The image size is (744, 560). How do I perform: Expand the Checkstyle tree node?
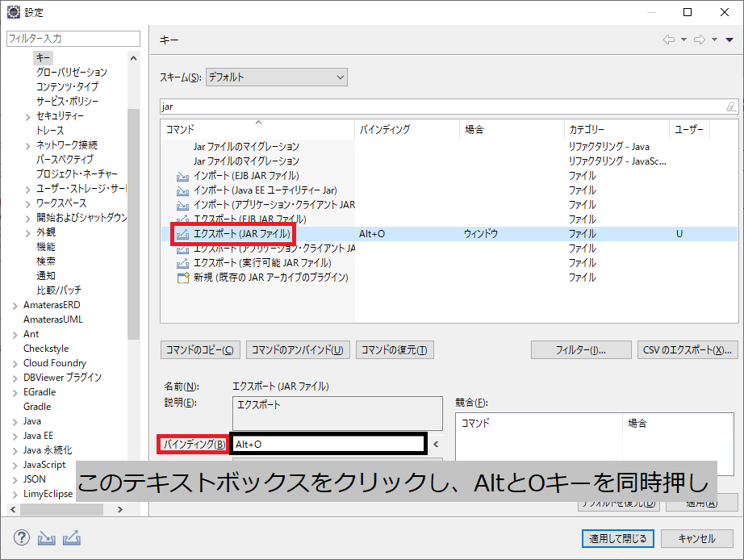tap(15, 349)
